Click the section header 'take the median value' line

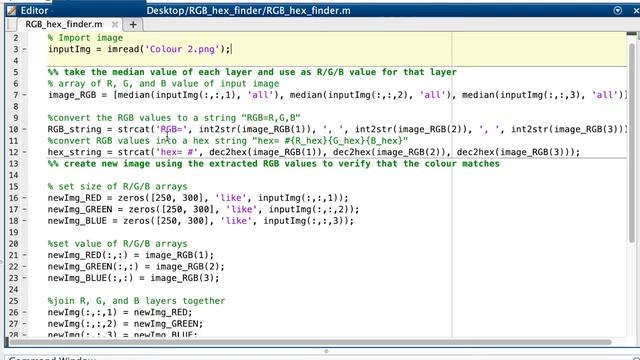click(x=252, y=72)
